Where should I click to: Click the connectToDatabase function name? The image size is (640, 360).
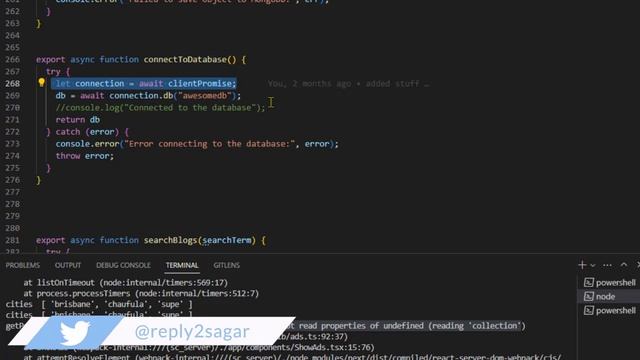click(185, 60)
